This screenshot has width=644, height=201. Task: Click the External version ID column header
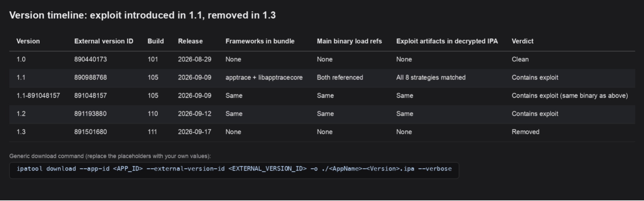point(104,41)
